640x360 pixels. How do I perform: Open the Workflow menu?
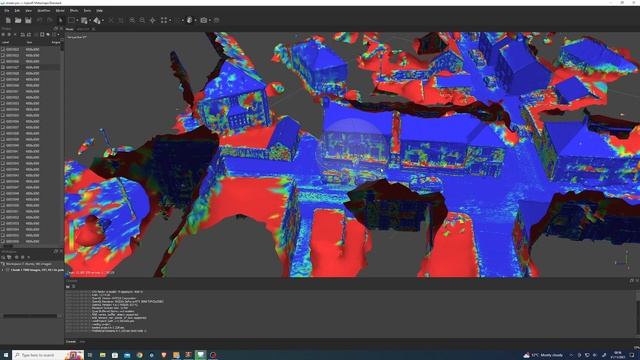[x=44, y=11]
